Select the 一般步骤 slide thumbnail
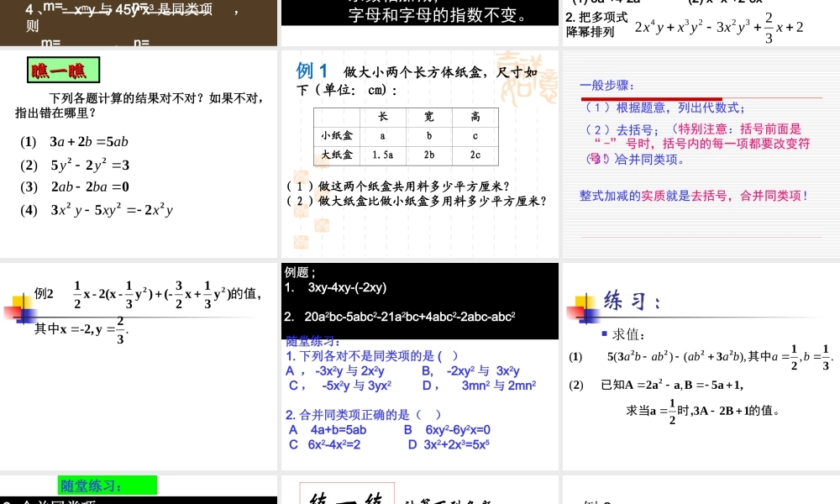This screenshot has height=504, width=840. (701, 154)
